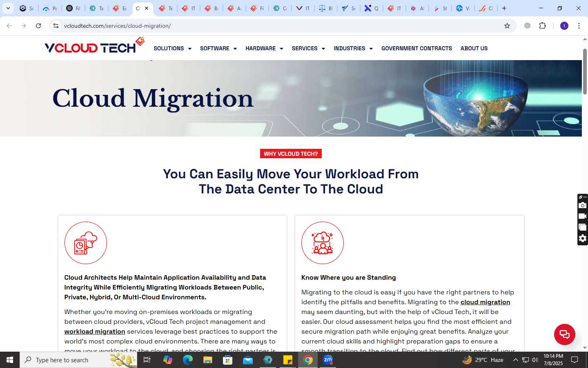Open volume control in system tray
The image size is (588, 368).
(x=535, y=360)
